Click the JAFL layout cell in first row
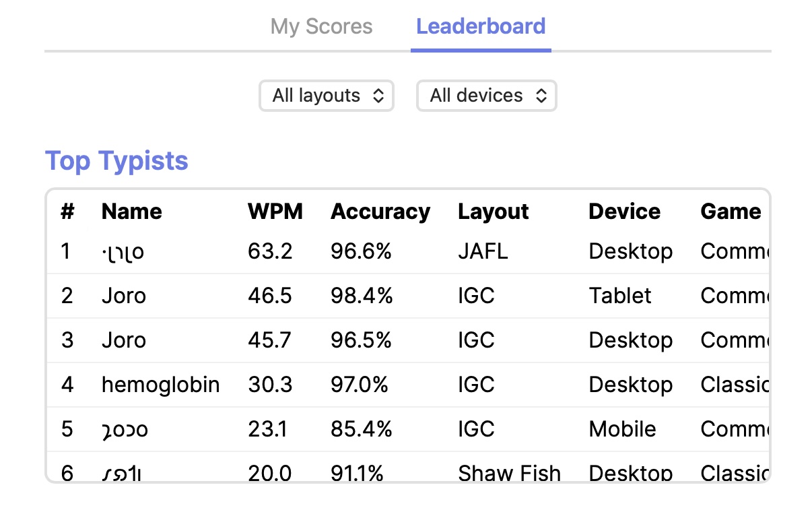The height and width of the screenshot is (512, 812). [x=483, y=251]
